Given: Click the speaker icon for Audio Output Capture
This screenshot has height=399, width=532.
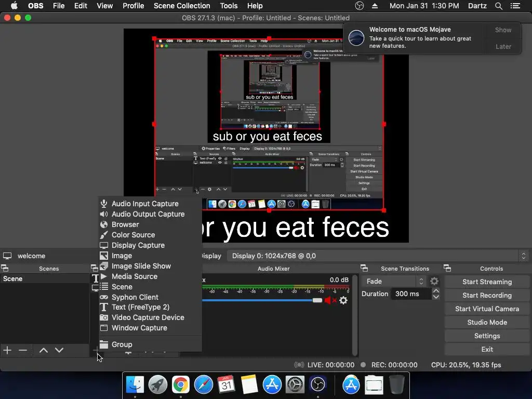Looking at the screenshot, I should [x=104, y=214].
